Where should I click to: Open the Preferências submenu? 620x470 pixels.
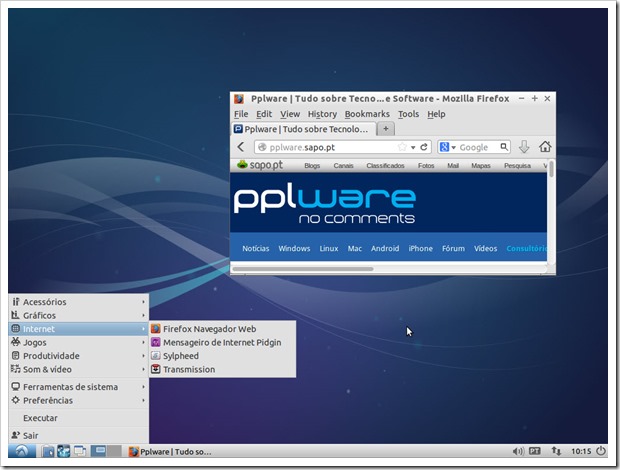pos(78,400)
